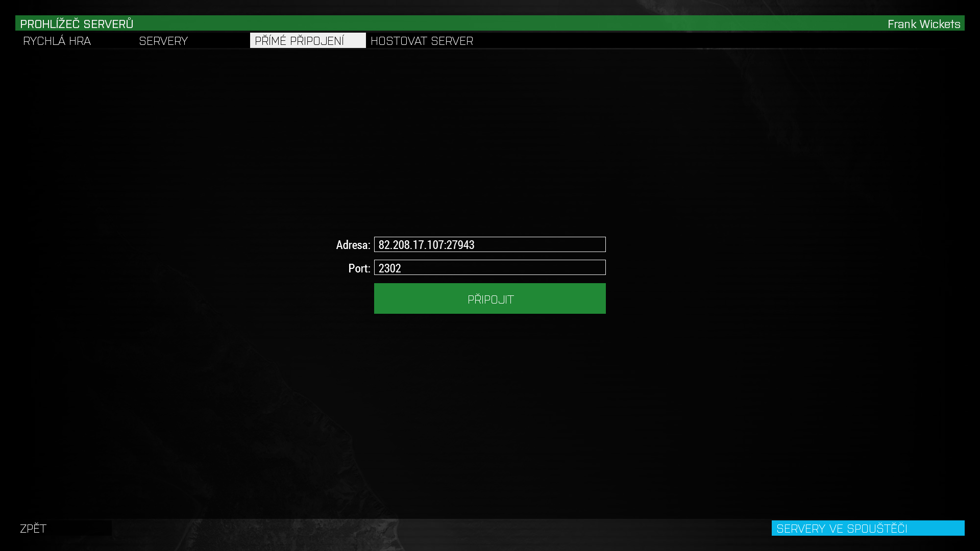Screen dimensions: 980x551
Task: Click empty tab strip right of Hostovat server
Action: (x=715, y=41)
